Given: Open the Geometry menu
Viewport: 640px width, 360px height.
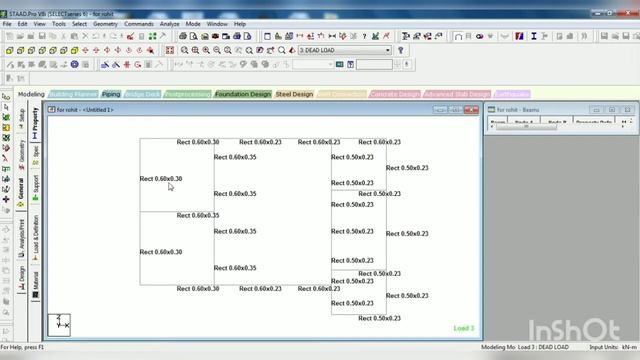Looking at the screenshot, I should point(105,24).
